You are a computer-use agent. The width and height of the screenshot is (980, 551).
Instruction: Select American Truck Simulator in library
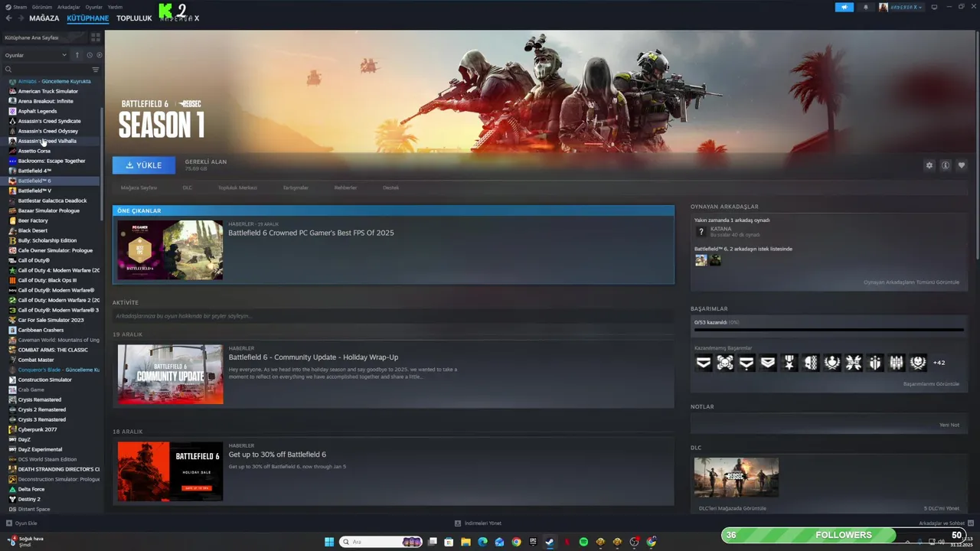tap(47, 91)
